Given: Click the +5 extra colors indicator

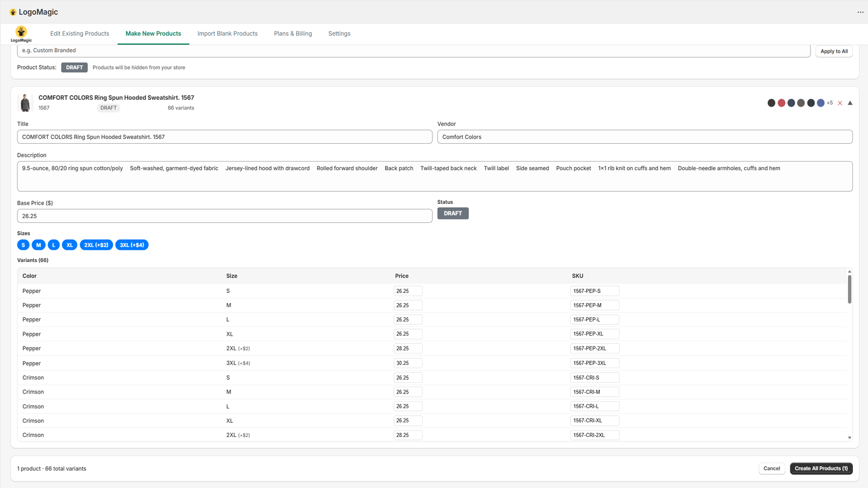Looking at the screenshot, I should (829, 102).
